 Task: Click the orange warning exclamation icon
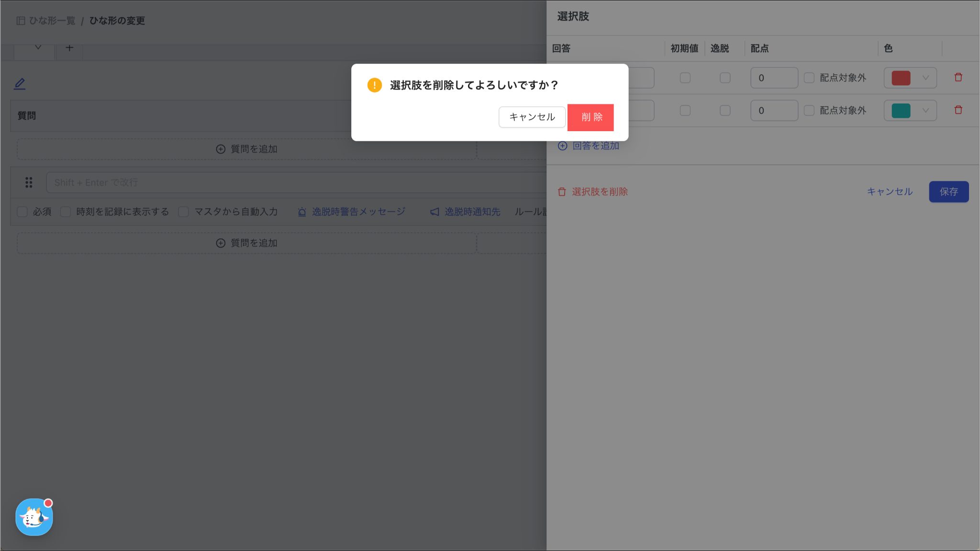[x=374, y=85]
